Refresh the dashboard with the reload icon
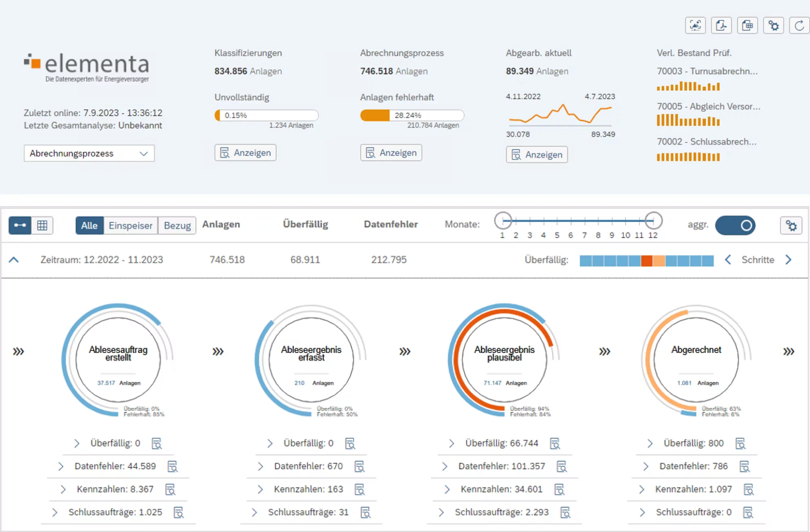 [x=800, y=25]
